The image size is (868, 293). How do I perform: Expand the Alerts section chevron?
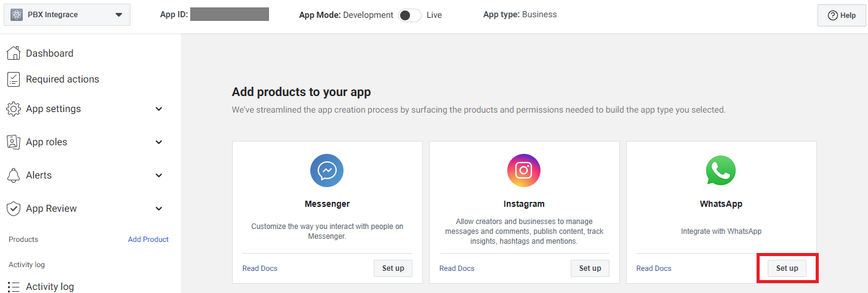click(159, 175)
